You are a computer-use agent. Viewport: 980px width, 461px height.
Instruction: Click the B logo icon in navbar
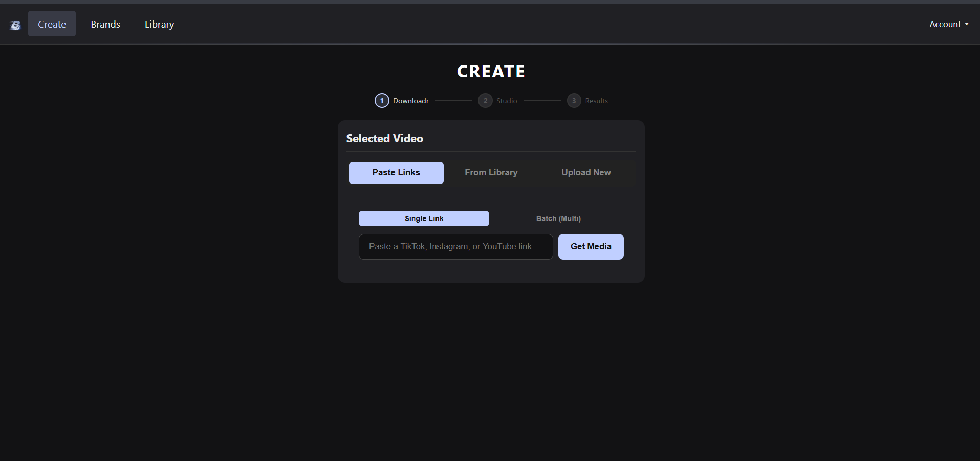click(x=15, y=25)
